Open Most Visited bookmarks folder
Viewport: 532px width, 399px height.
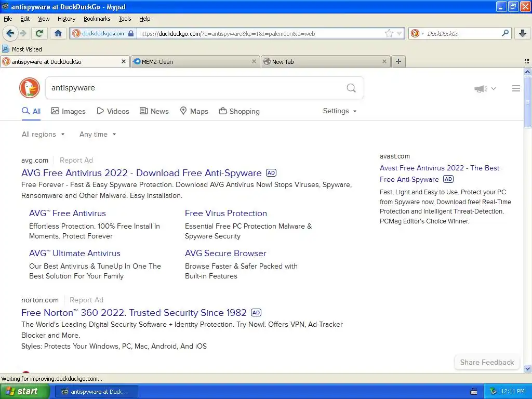(x=22, y=49)
